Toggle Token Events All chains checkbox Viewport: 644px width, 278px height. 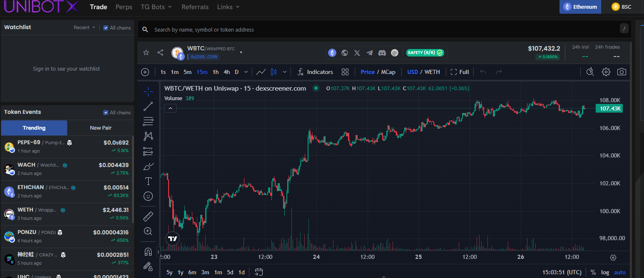(106, 113)
